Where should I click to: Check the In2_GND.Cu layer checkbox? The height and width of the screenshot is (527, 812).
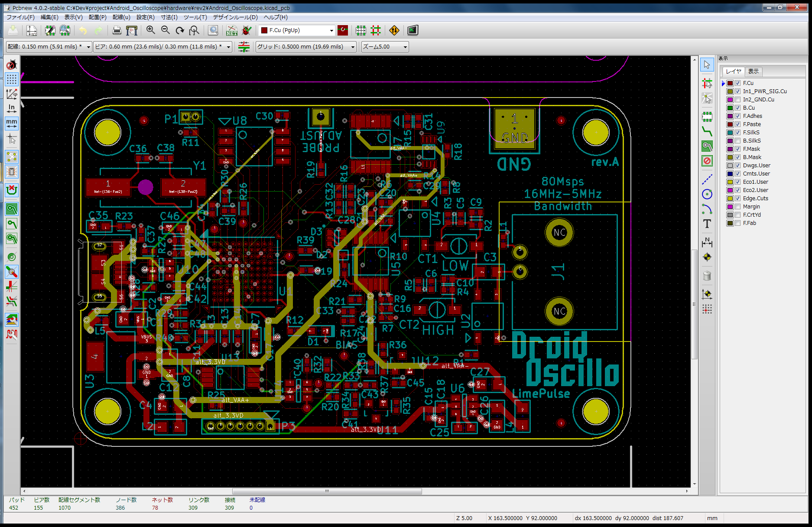(737, 100)
